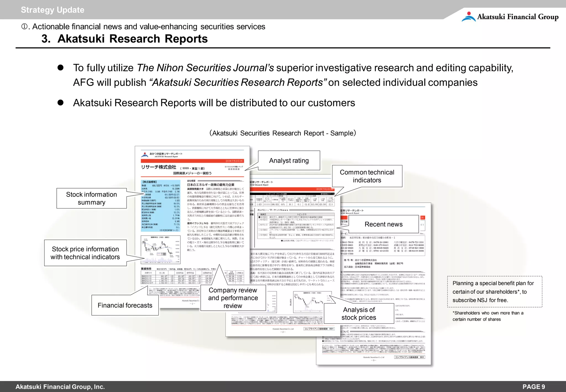566x392 pixels.
Task: Click the 'Recent news' callout box
Action: point(384,224)
